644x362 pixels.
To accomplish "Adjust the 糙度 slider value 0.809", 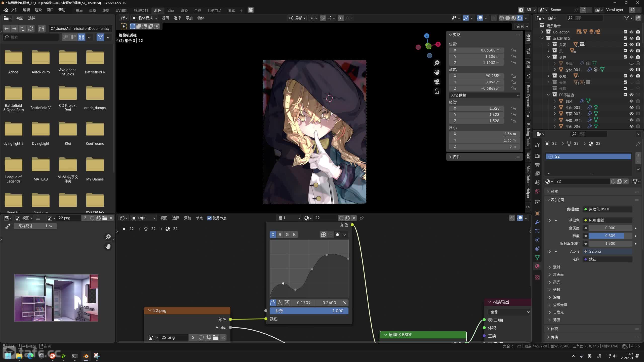I will 610,236.
